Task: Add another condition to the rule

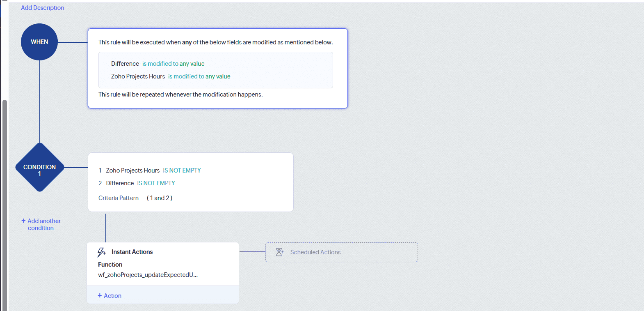Action: tap(43, 224)
